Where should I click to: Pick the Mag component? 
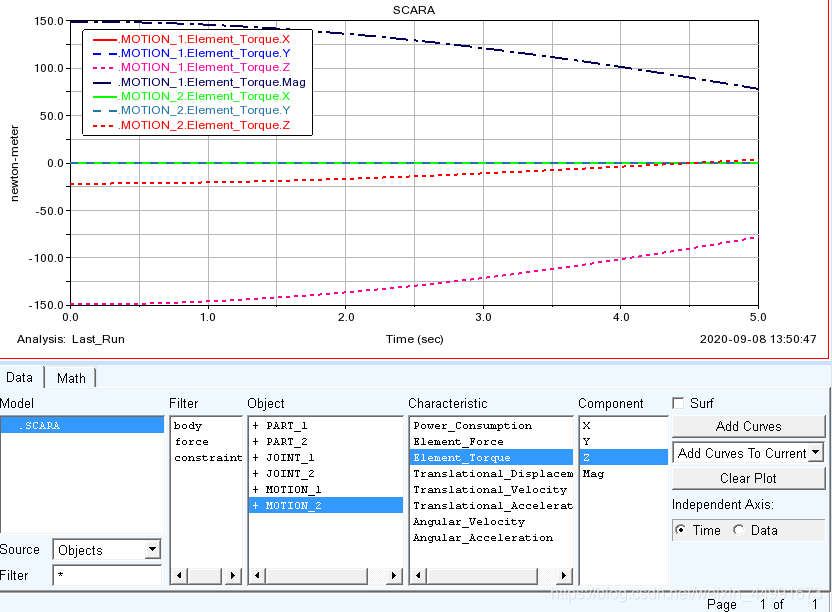(593, 474)
